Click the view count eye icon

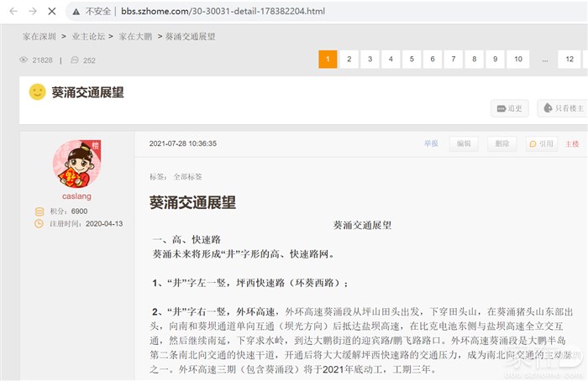point(24,60)
